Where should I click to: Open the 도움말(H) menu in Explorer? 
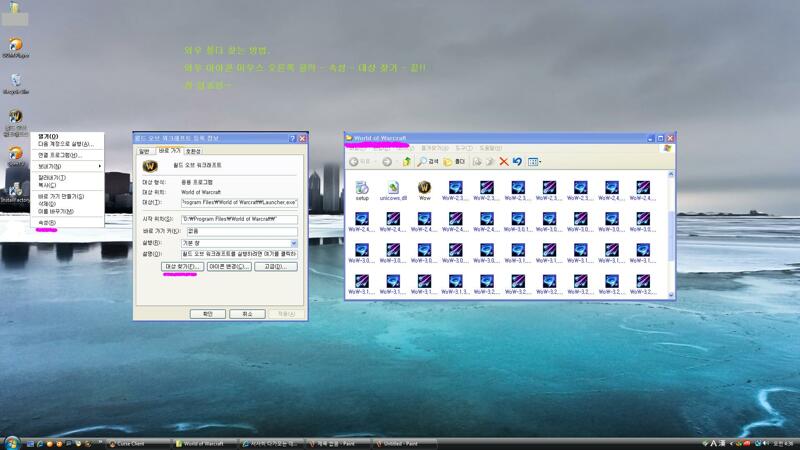tap(490, 148)
